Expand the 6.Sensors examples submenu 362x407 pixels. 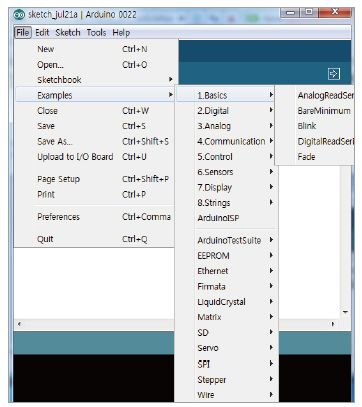pyautogui.click(x=225, y=172)
